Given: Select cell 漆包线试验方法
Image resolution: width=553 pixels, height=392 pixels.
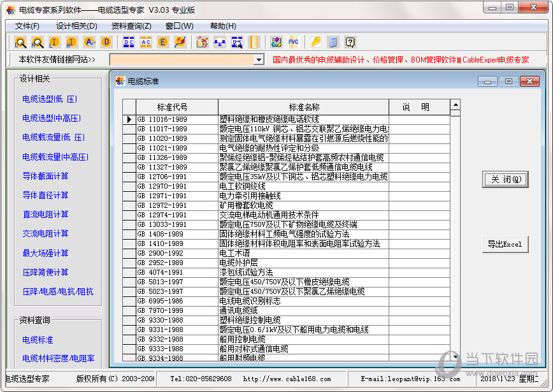Looking at the screenshot, I should [x=304, y=272].
